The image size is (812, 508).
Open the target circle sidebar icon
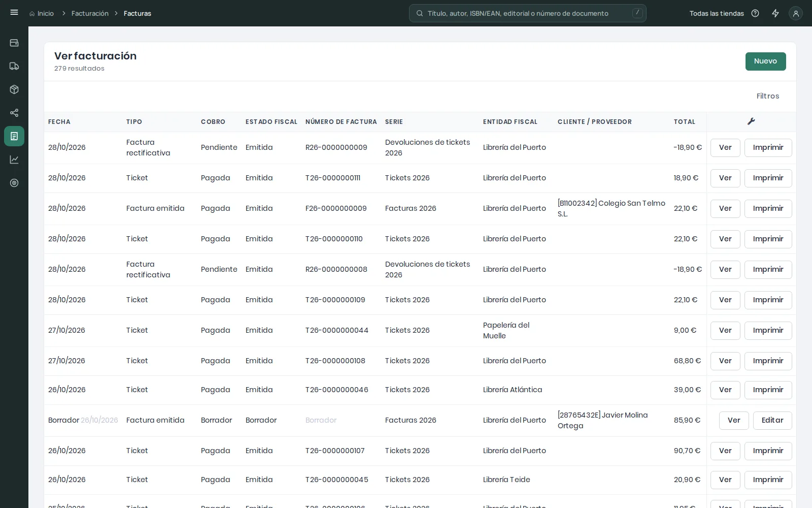point(14,183)
